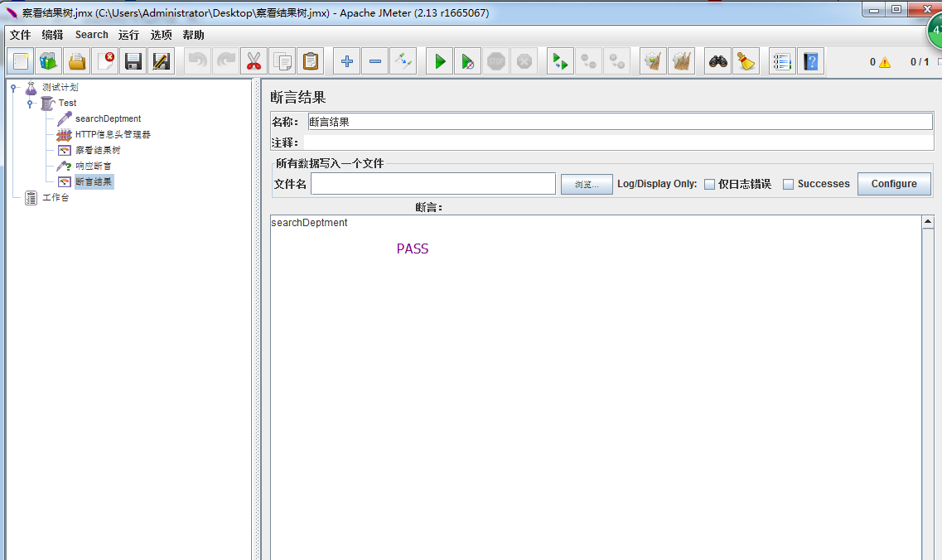This screenshot has width=942, height=560.
Task: Open the 选项 menu
Action: pos(161,35)
